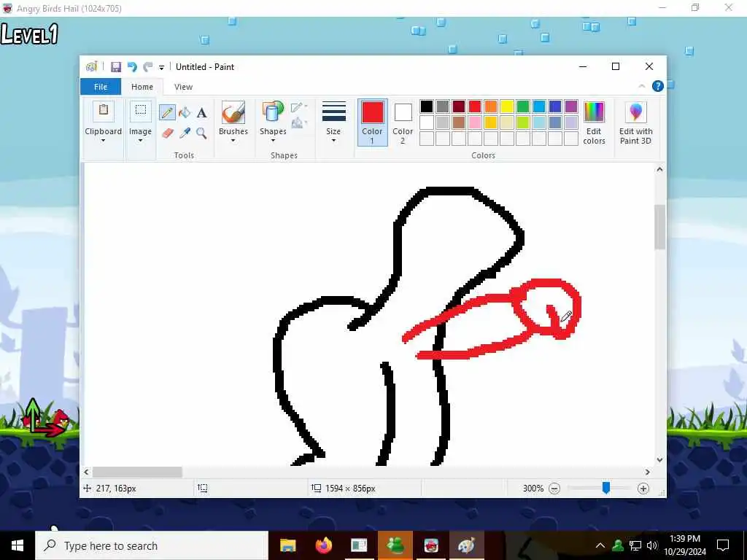Select Color 2 button
This screenshot has height=560, width=747.
point(403,122)
